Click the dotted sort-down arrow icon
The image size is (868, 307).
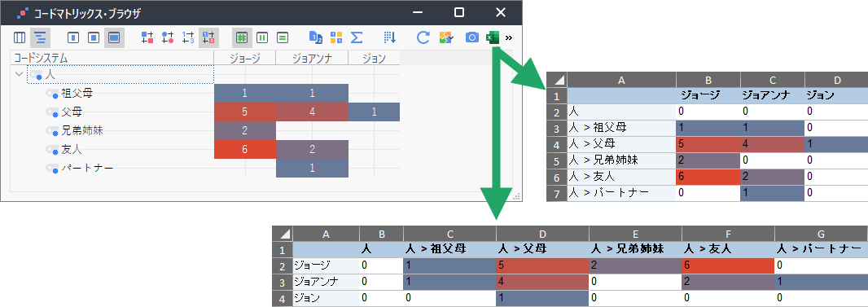click(390, 37)
